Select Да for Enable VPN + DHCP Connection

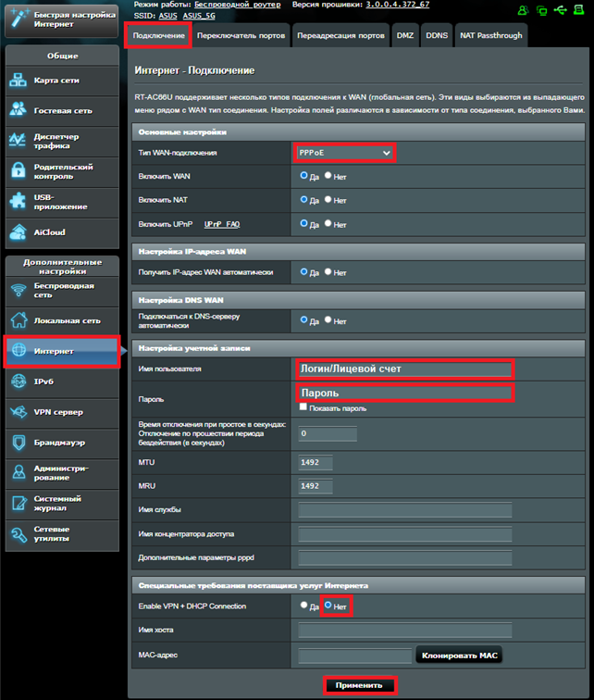coord(303,606)
